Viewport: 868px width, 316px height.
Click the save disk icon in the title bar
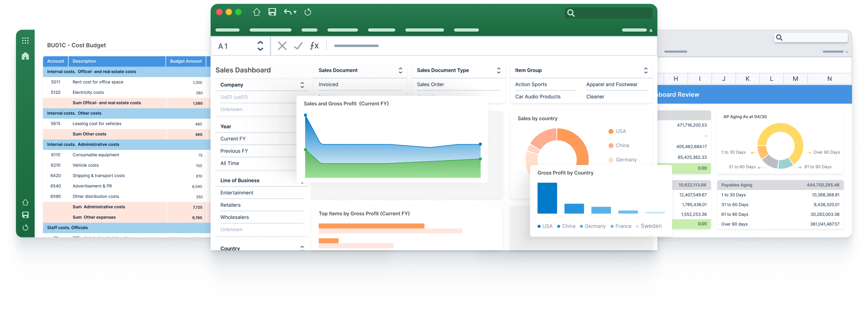pos(272,12)
